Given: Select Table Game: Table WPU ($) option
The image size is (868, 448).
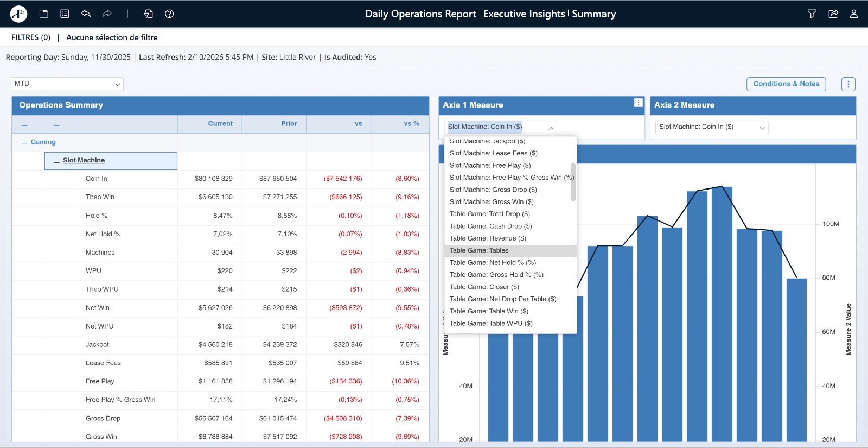Looking at the screenshot, I should coord(510,323).
